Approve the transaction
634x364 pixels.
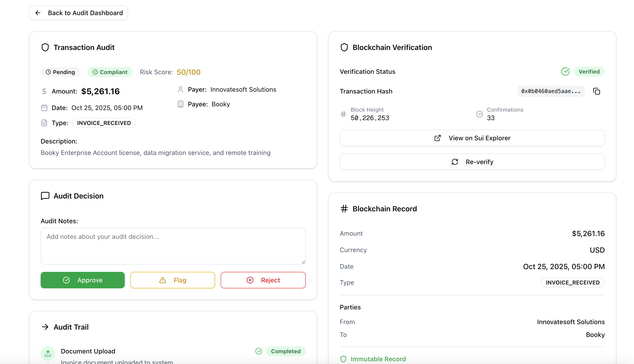83,280
